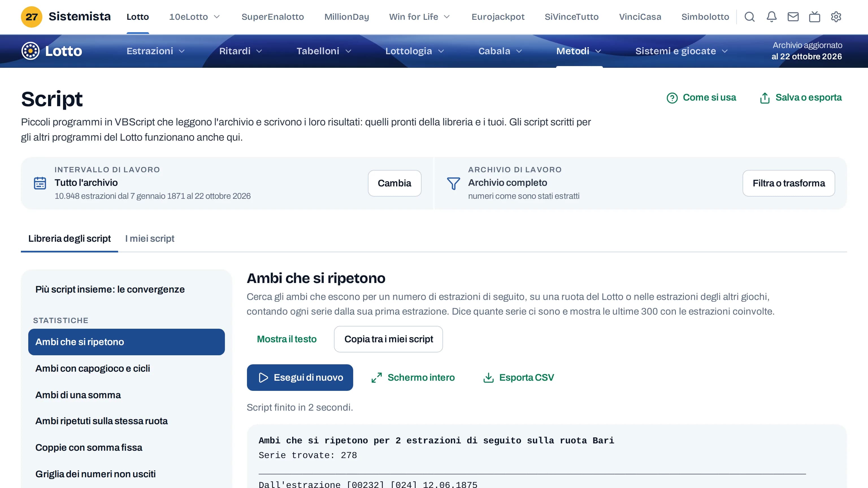Open the search magnifier icon

tap(749, 17)
